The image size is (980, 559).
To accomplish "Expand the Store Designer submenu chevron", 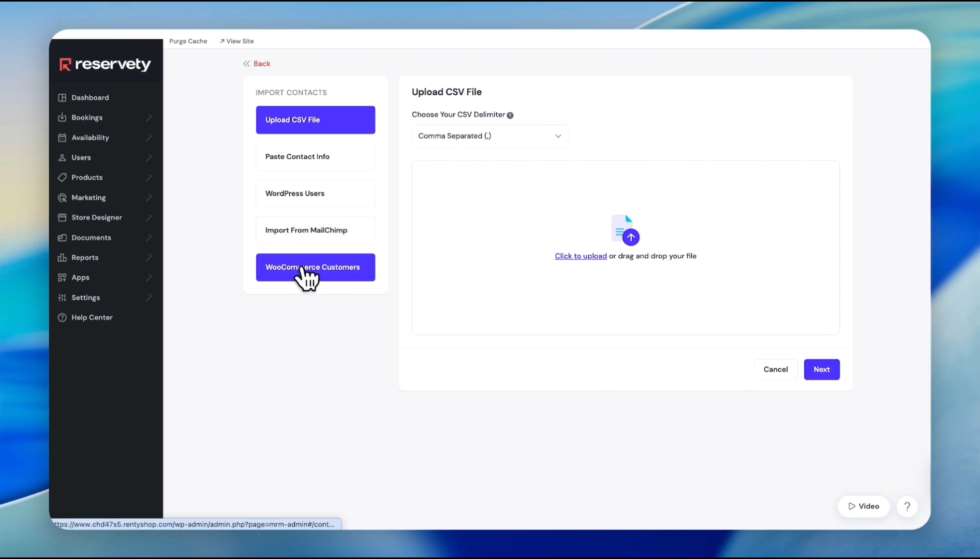I will [149, 217].
